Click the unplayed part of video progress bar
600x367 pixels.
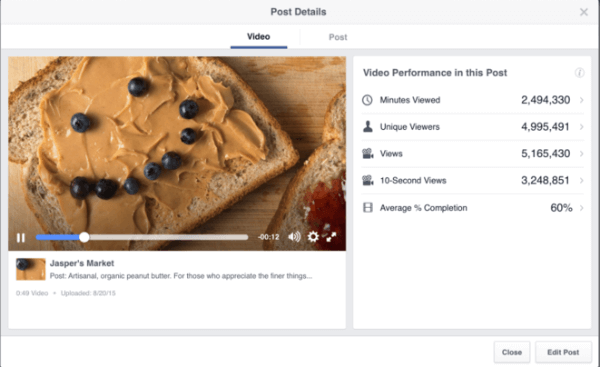pos(169,237)
